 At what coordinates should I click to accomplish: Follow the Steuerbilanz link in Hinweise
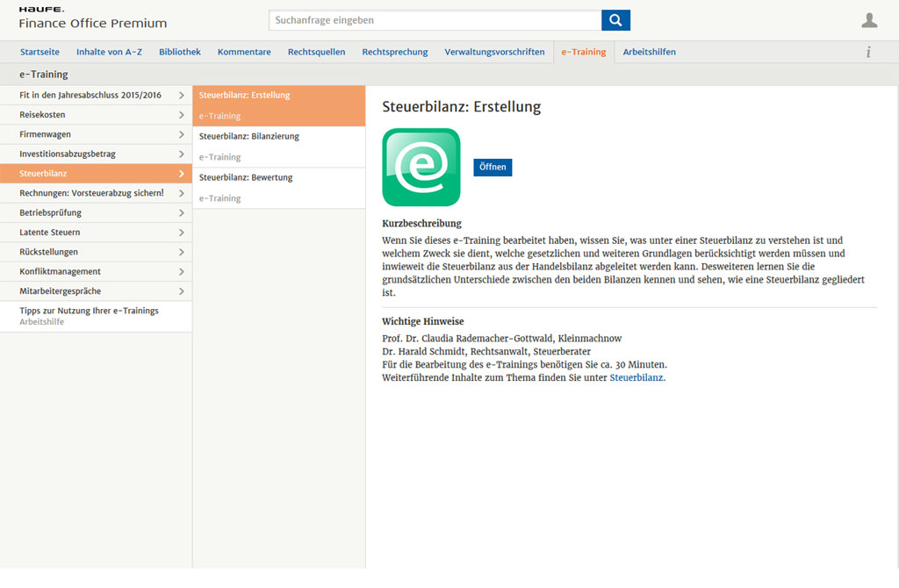(x=636, y=377)
